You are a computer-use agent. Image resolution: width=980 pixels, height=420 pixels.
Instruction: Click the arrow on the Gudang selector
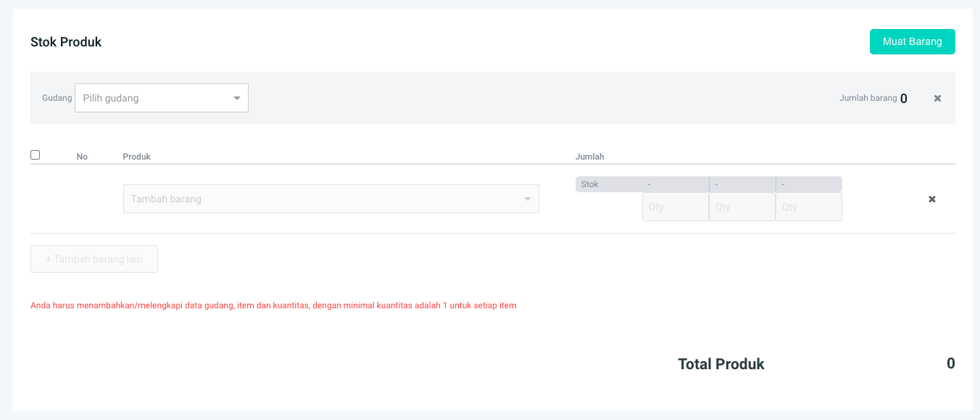tap(237, 99)
